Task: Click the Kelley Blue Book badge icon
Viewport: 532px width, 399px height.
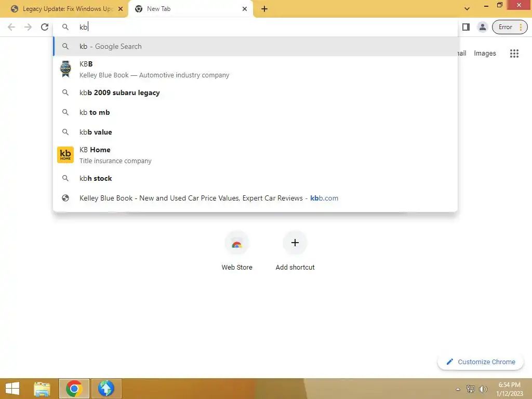Action: (x=65, y=69)
